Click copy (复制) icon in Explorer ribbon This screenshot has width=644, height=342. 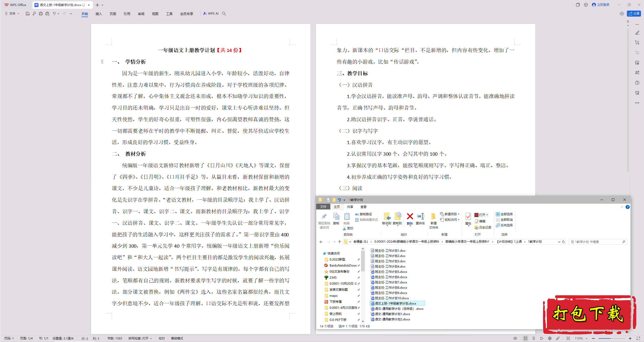[x=336, y=219]
